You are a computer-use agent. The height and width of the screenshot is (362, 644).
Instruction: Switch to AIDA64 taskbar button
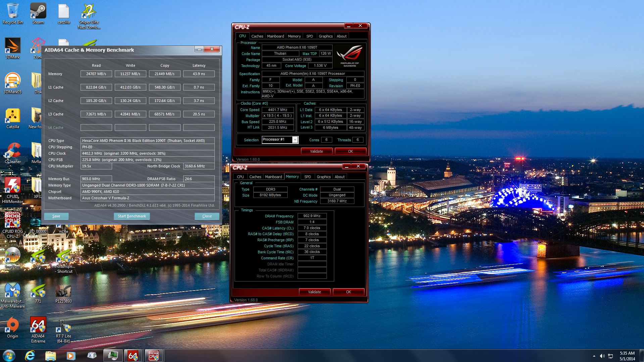(133, 355)
